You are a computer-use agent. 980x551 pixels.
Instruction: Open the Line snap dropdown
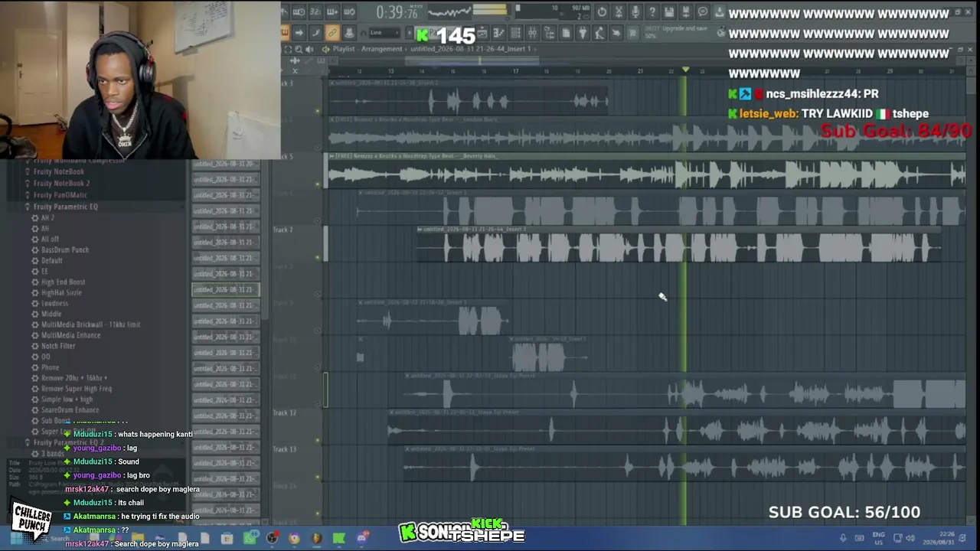pos(384,33)
